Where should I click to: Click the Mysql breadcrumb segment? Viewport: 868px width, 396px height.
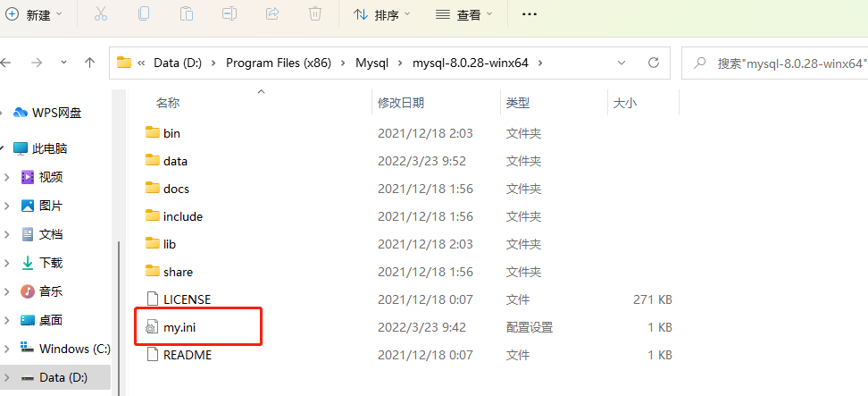[x=371, y=63]
